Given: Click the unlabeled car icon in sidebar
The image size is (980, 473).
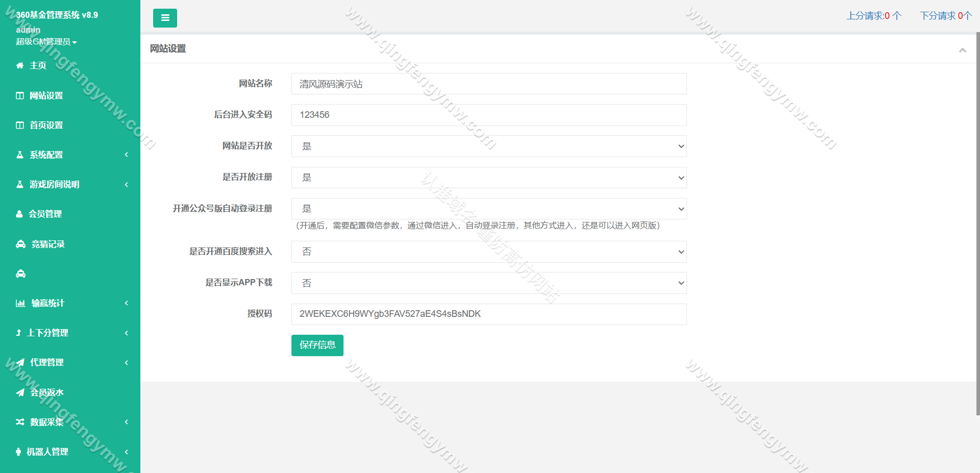Looking at the screenshot, I should pos(21,274).
